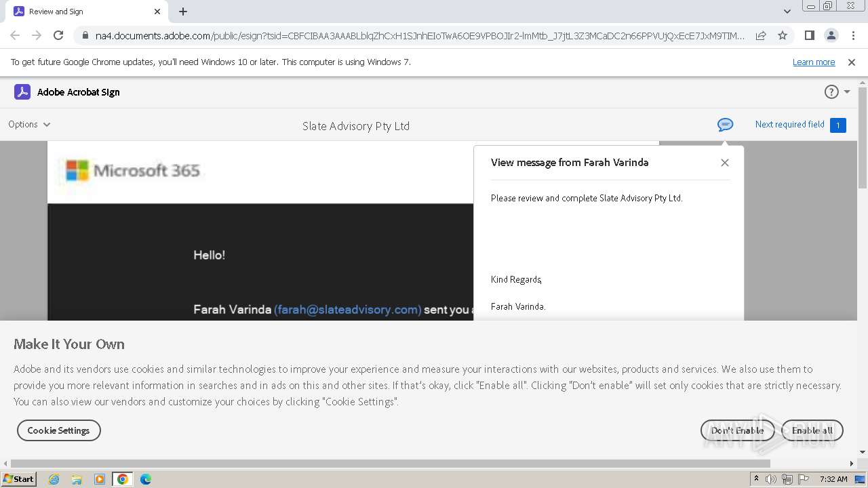Expand the Options dropdown
Image resolution: width=868 pixels, height=488 pixels.
click(x=29, y=125)
